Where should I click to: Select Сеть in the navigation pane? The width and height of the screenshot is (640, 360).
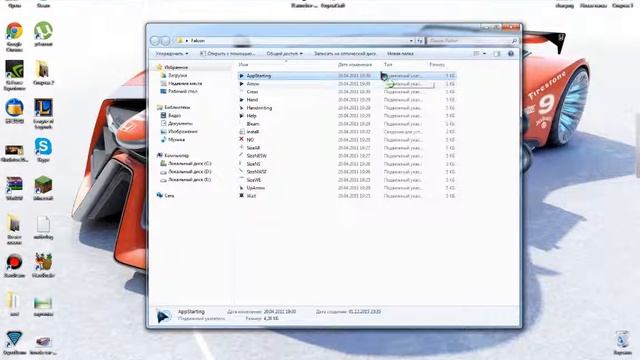(169, 196)
